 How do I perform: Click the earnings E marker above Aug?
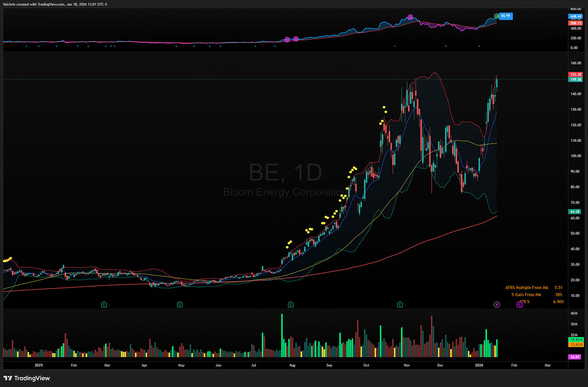tap(290, 305)
